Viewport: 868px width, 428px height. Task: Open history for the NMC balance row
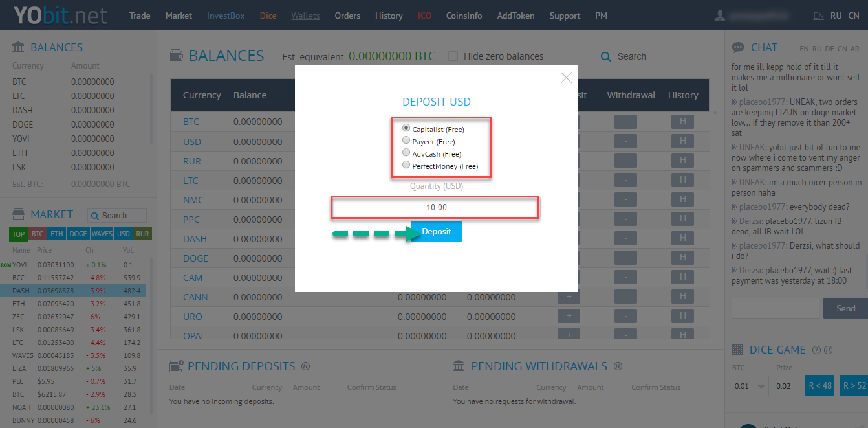click(x=682, y=199)
